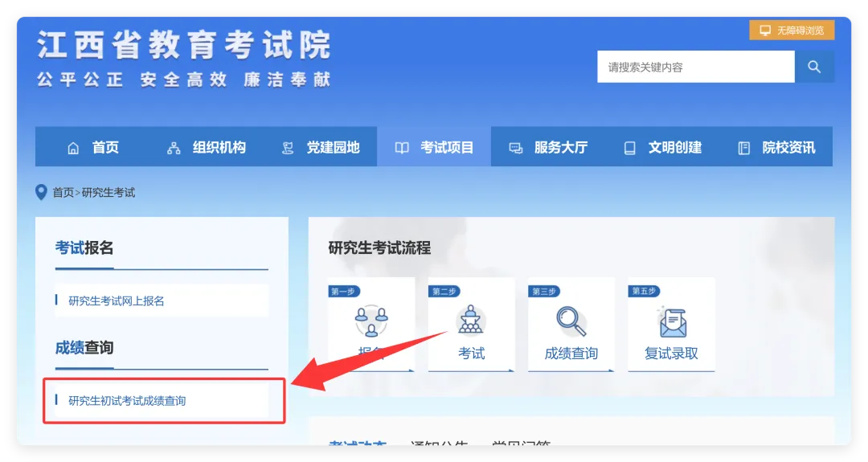Click the 第二步 step badge
The image size is (868, 462).
pyautogui.click(x=444, y=292)
